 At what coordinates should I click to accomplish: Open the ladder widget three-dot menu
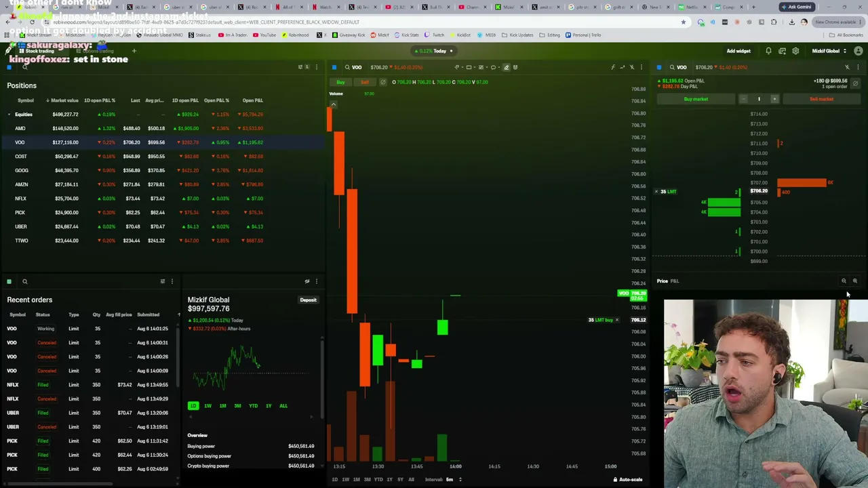point(858,67)
